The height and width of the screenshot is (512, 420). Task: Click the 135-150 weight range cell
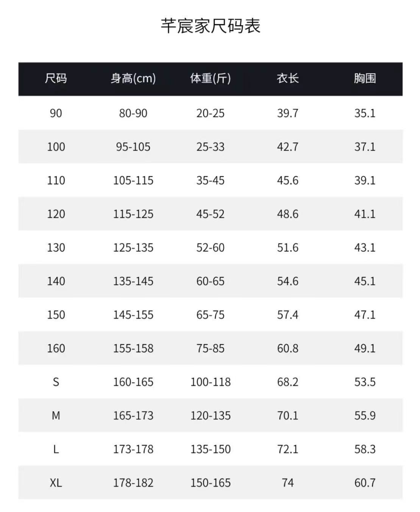click(x=210, y=449)
